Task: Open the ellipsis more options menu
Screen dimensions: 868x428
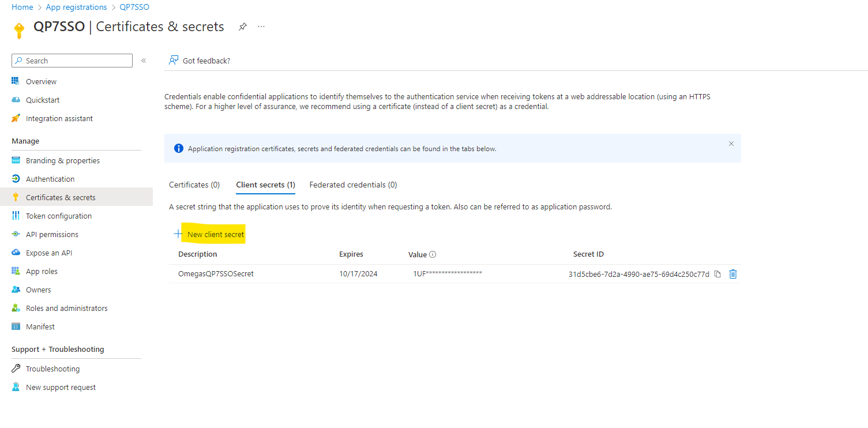Action: [x=261, y=27]
